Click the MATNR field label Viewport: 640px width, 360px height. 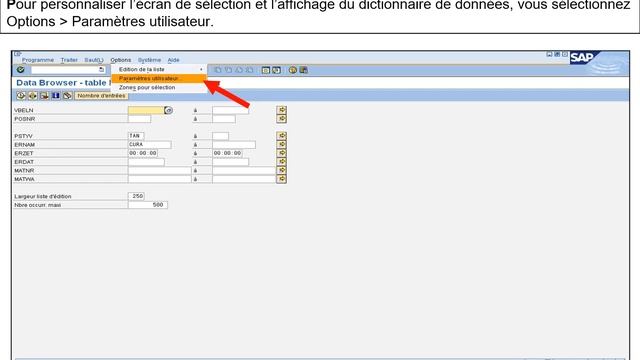24,171
